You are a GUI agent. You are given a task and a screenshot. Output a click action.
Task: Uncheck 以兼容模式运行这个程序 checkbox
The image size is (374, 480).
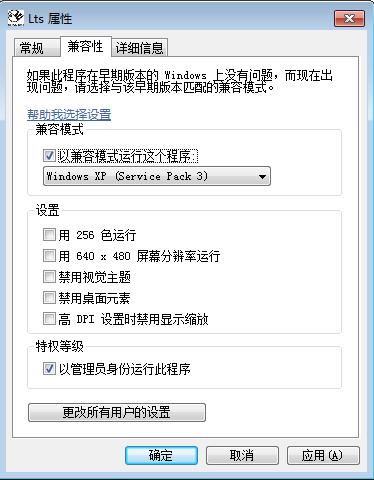pyautogui.click(x=49, y=155)
